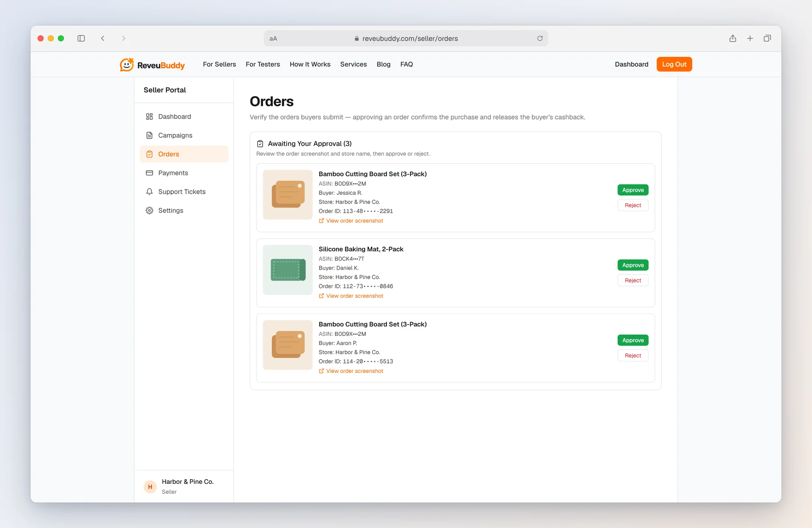
Task: Go back with the browser back arrow
Action: click(x=103, y=38)
